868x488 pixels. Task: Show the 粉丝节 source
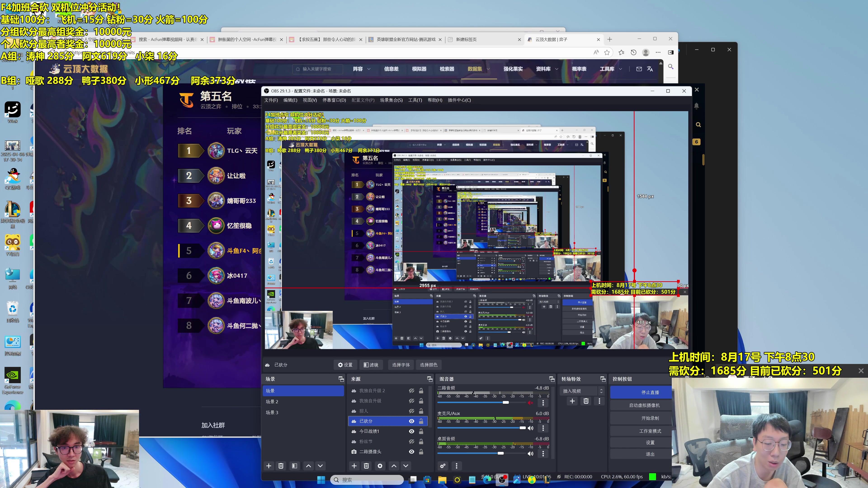pyautogui.click(x=411, y=441)
